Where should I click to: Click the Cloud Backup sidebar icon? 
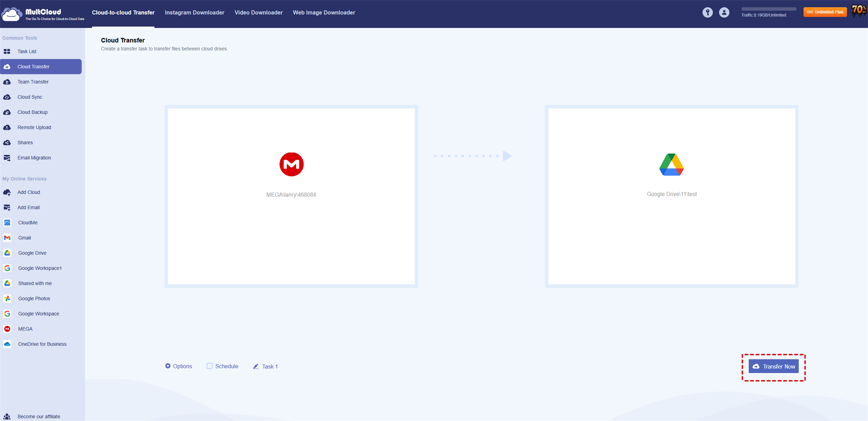(x=7, y=112)
